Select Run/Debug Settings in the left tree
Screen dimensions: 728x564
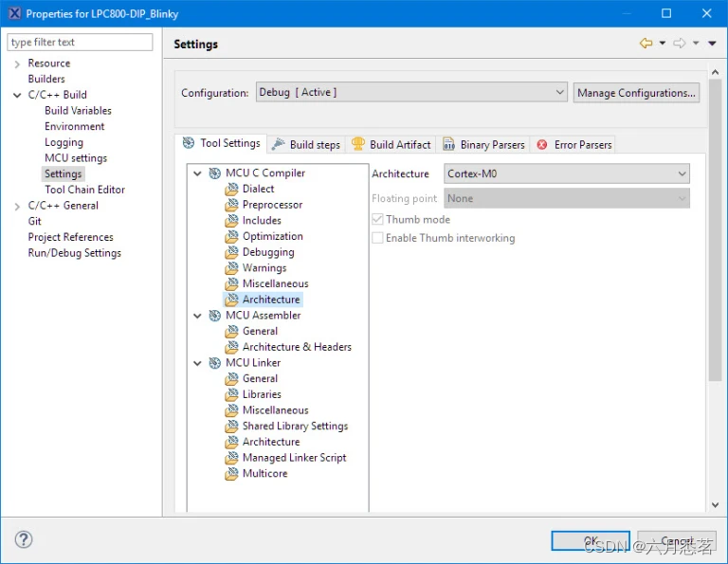(74, 252)
